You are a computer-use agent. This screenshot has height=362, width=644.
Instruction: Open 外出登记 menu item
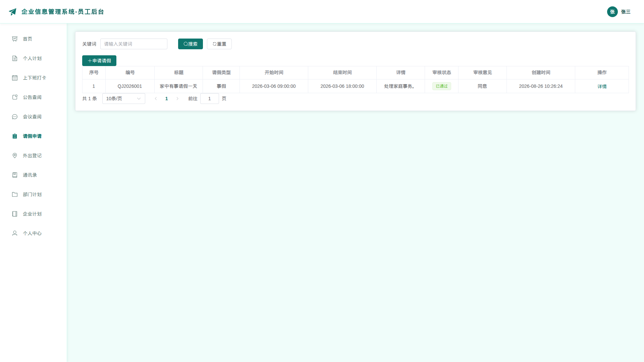click(34, 156)
